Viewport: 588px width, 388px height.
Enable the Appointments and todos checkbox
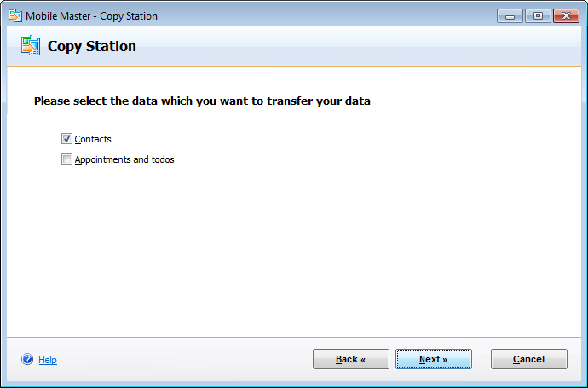tap(66, 159)
